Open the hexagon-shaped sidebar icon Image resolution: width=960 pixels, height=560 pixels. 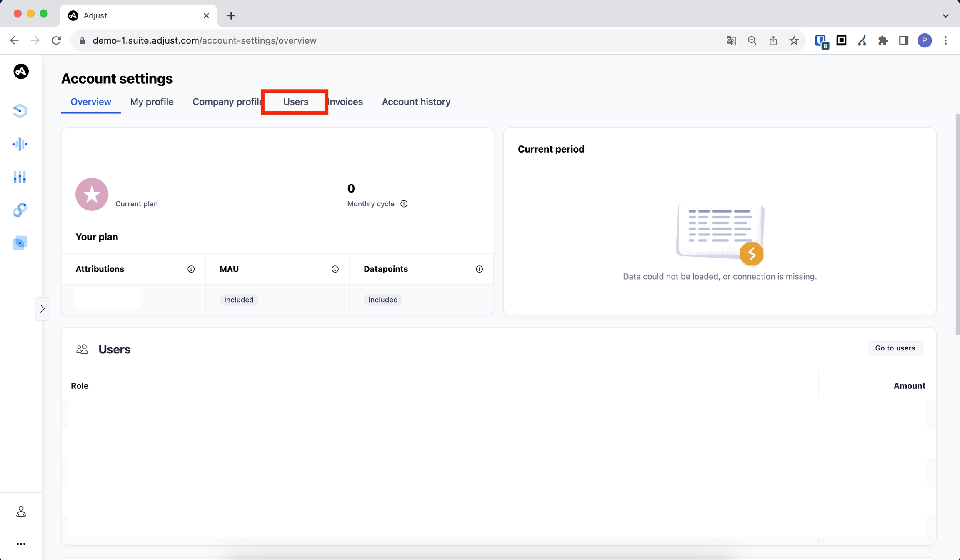point(20,111)
